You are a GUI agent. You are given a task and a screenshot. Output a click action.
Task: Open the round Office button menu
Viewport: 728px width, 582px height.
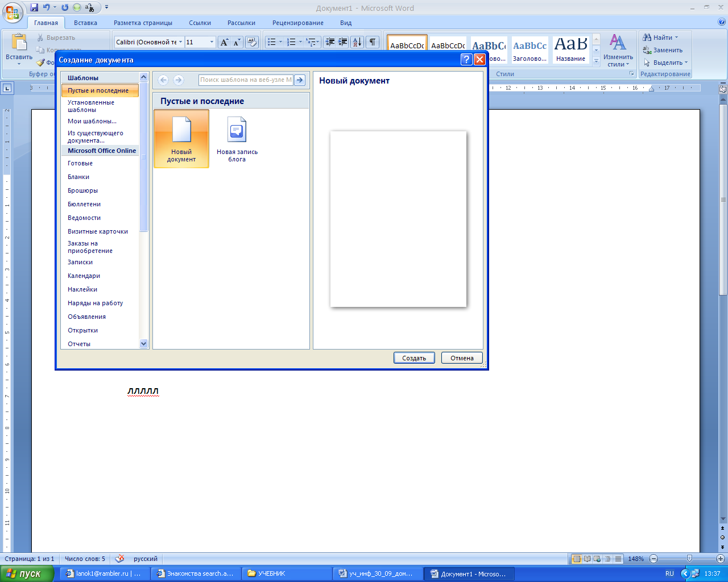coord(13,13)
